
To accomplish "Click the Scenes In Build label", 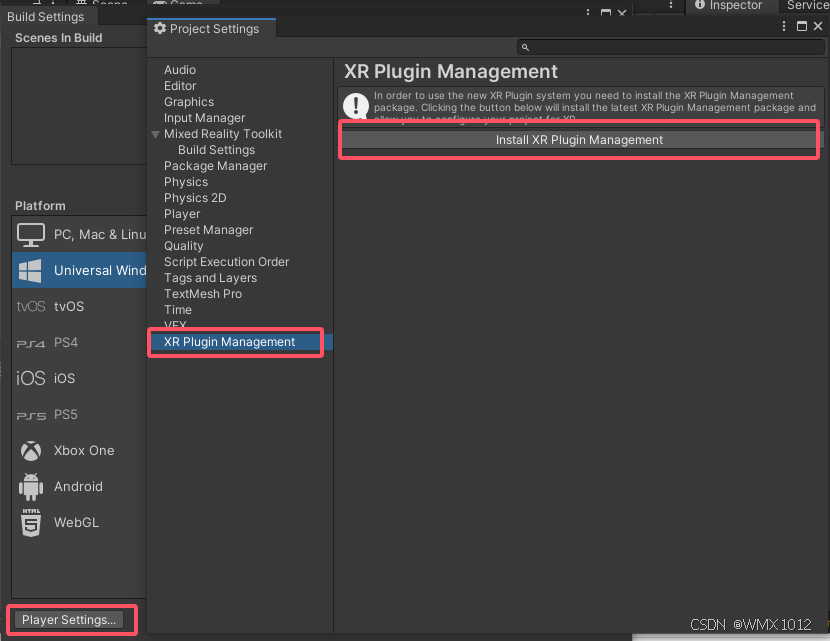I will (x=58, y=38).
